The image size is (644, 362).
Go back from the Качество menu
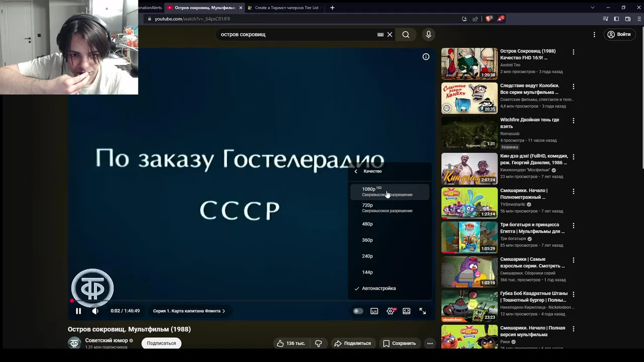[356, 171]
